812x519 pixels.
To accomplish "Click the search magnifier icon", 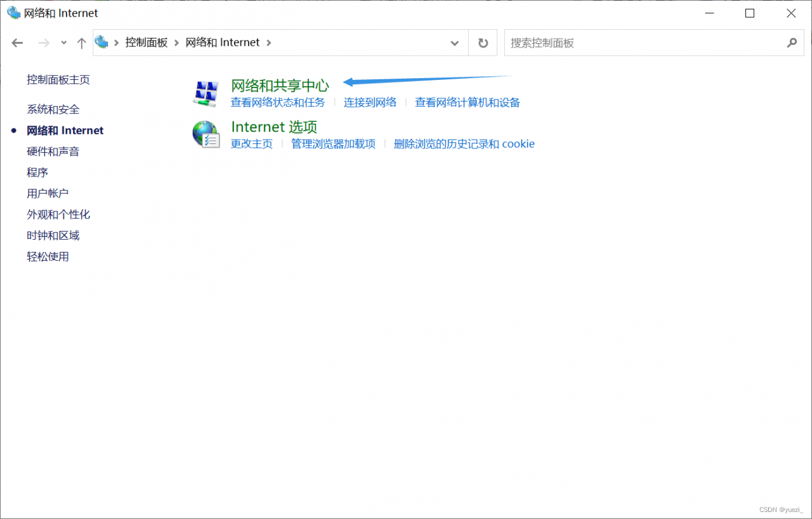I will click(x=791, y=43).
